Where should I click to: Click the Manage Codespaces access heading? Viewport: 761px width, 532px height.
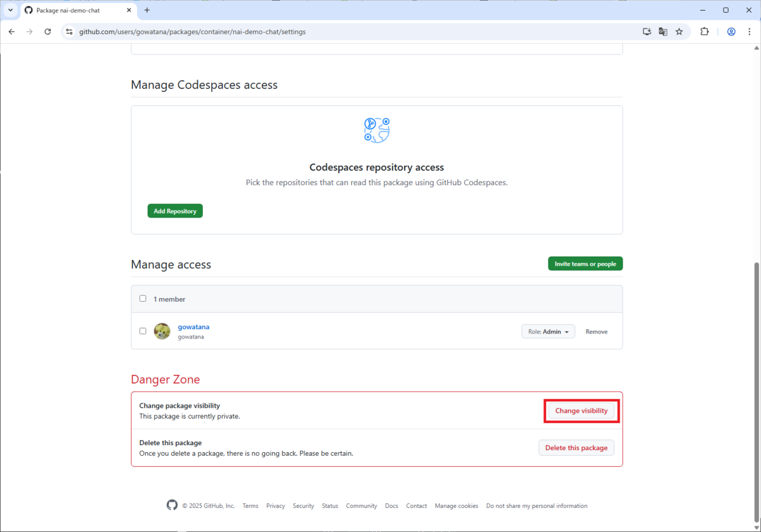[204, 85]
